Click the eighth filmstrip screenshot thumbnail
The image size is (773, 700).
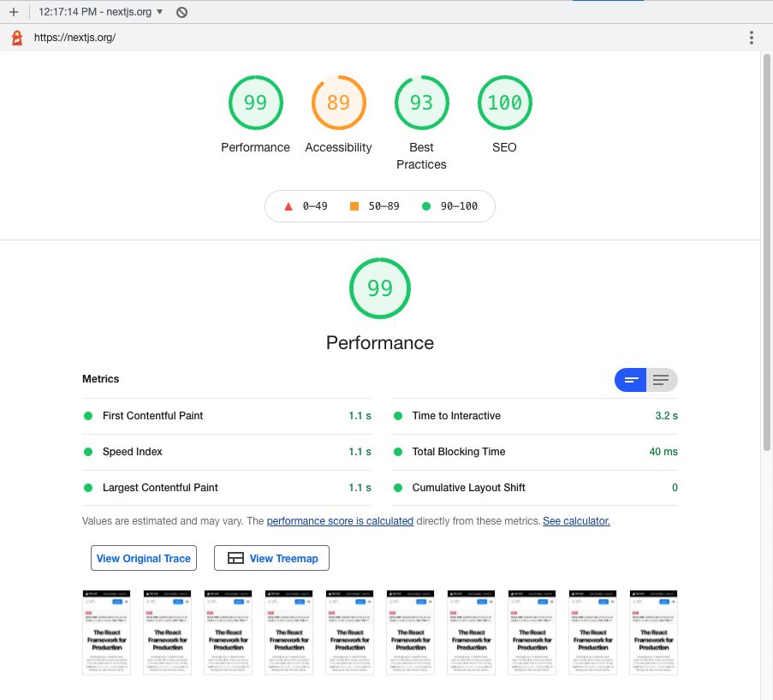point(532,632)
